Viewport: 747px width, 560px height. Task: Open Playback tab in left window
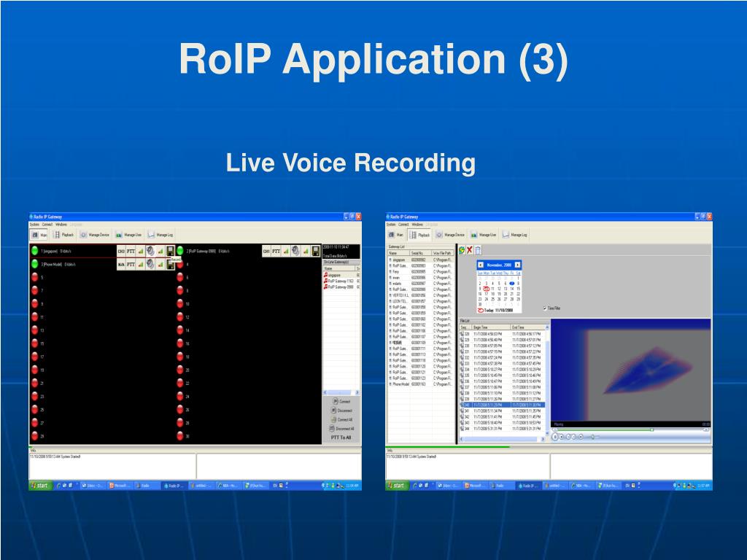[x=63, y=235]
